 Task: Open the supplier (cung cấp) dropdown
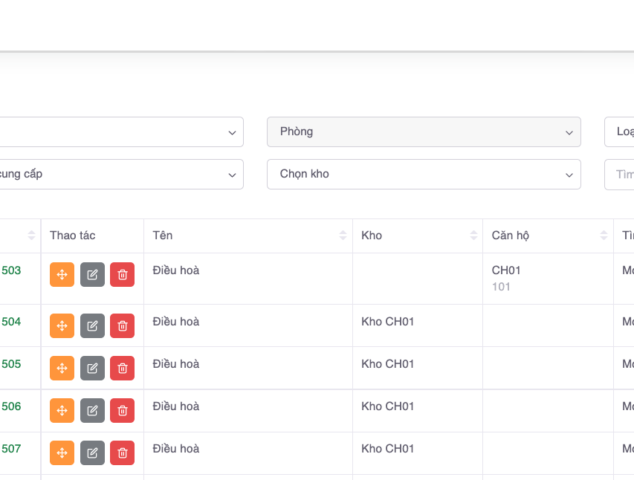pyautogui.click(x=120, y=174)
